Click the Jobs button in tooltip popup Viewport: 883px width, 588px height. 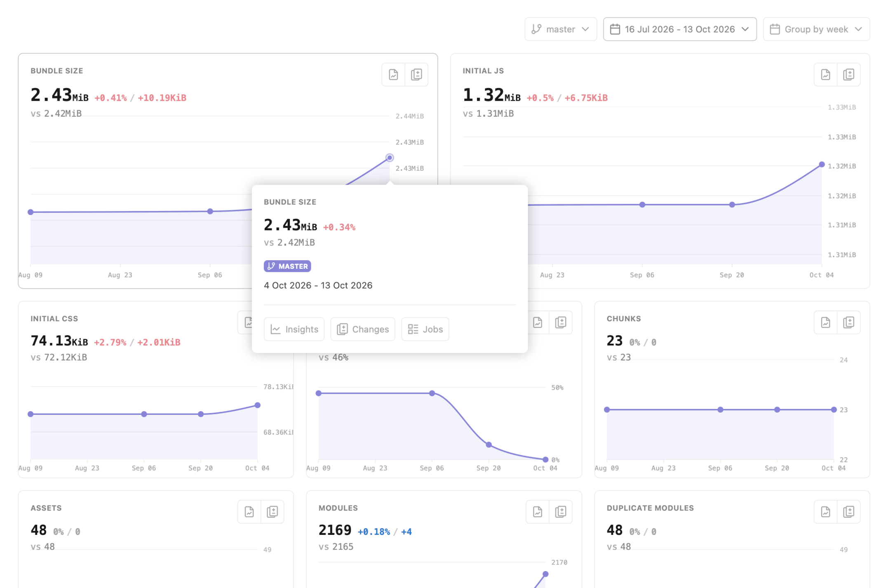pyautogui.click(x=425, y=329)
